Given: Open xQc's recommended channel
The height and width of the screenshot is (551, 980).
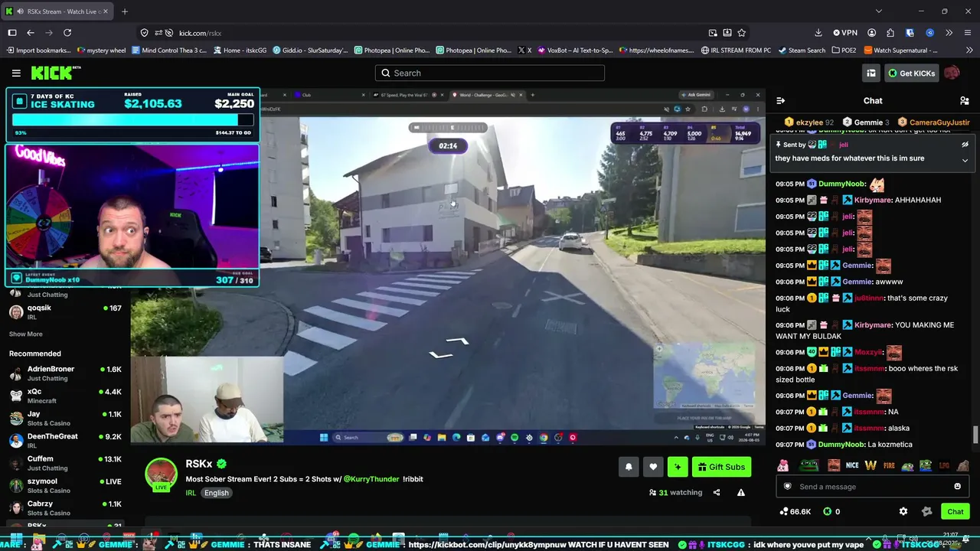Looking at the screenshot, I should [65, 396].
